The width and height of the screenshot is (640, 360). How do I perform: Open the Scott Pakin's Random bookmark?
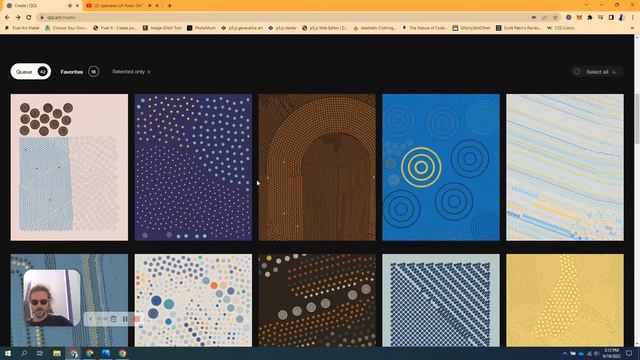tap(518, 28)
